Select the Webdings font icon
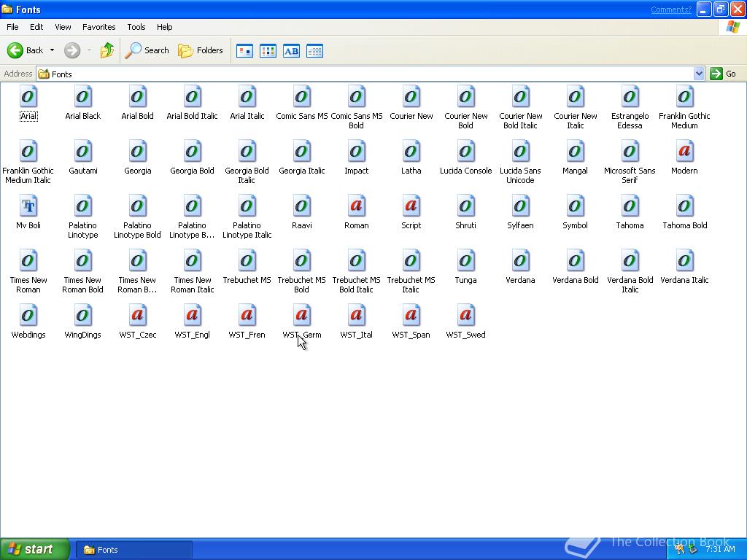This screenshot has height=560, width=747. tap(28, 316)
